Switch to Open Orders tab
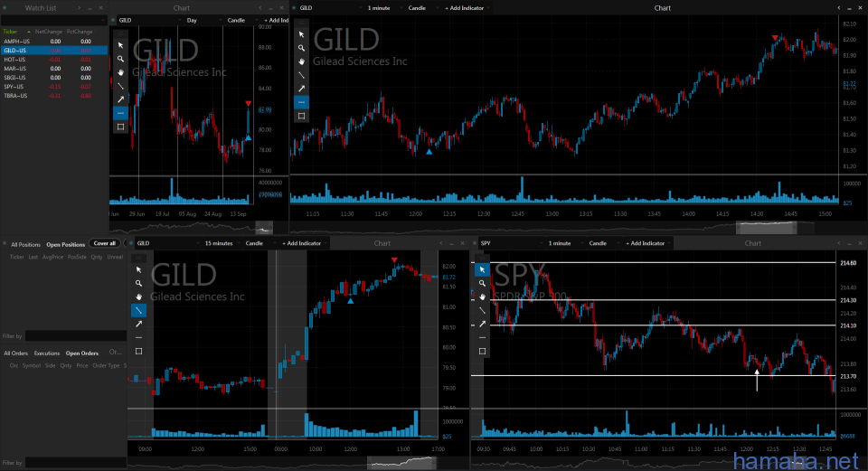The image size is (868, 471). point(82,353)
